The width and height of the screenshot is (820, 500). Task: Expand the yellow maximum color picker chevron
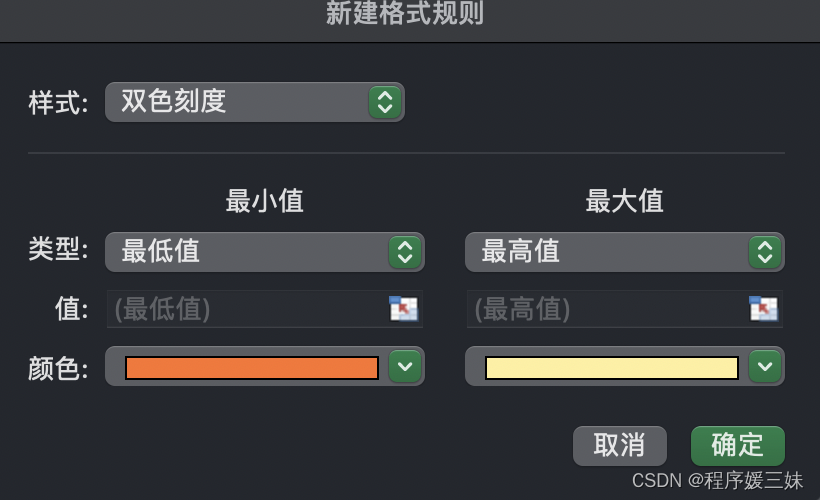click(x=765, y=367)
